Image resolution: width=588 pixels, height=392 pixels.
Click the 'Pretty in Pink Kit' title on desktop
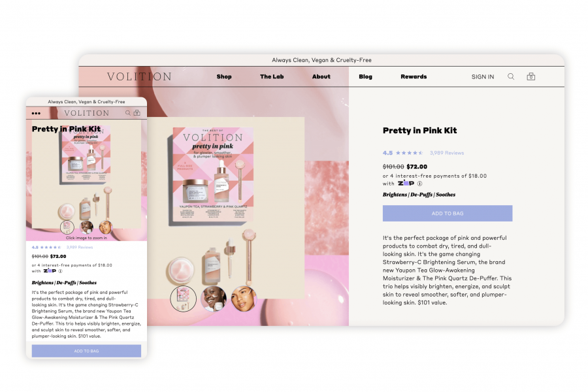[419, 131]
